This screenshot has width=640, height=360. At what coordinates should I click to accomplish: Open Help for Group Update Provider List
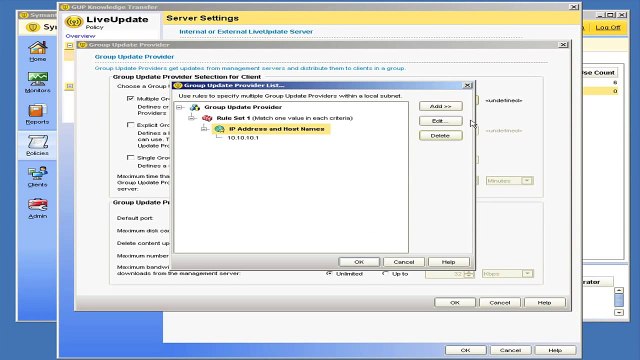tap(449, 262)
